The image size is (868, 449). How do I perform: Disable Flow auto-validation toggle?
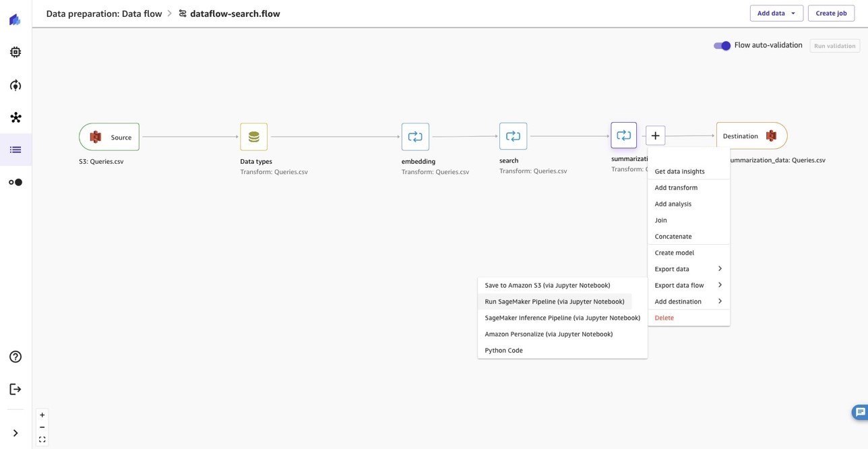point(722,46)
